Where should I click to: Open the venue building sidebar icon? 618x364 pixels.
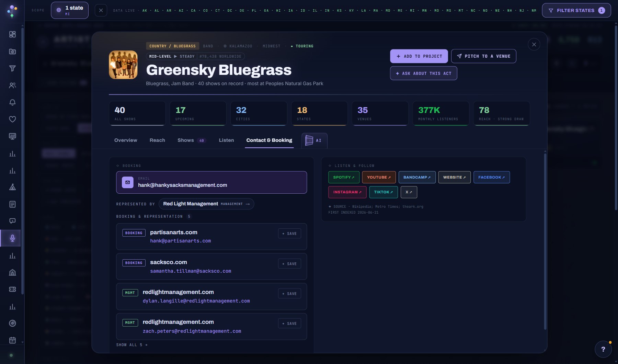coord(12,272)
